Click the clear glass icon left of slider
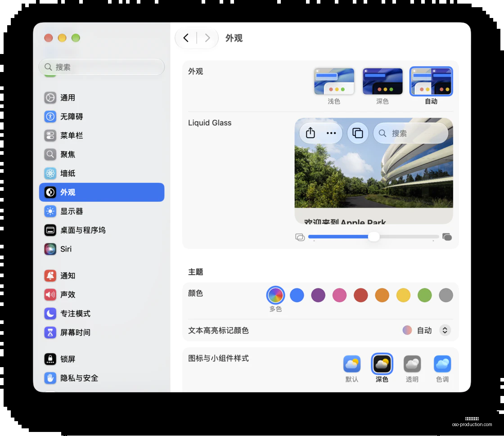This screenshot has width=504, height=436. pyautogui.click(x=300, y=237)
